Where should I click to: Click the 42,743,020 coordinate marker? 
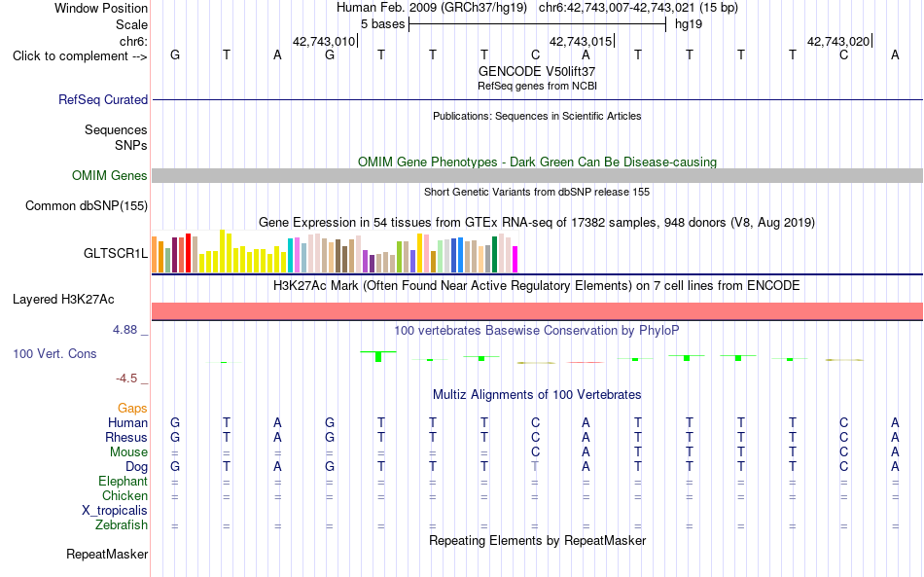(x=839, y=41)
